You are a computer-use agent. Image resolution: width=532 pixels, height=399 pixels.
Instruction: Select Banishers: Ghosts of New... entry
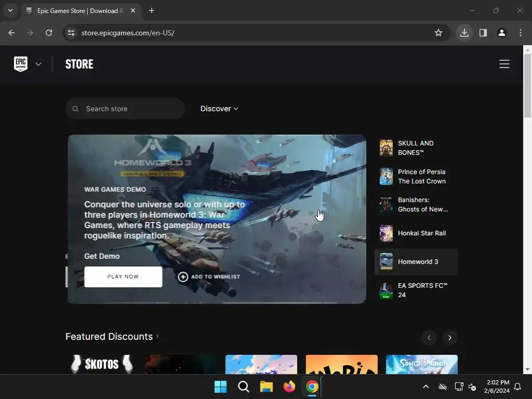tap(416, 205)
